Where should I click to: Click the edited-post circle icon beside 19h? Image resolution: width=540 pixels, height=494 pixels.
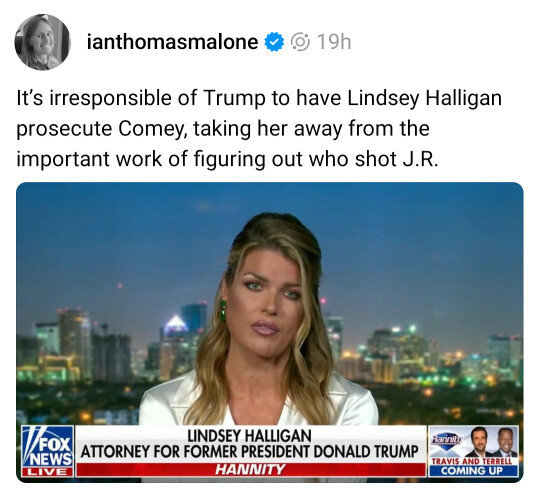point(301,42)
